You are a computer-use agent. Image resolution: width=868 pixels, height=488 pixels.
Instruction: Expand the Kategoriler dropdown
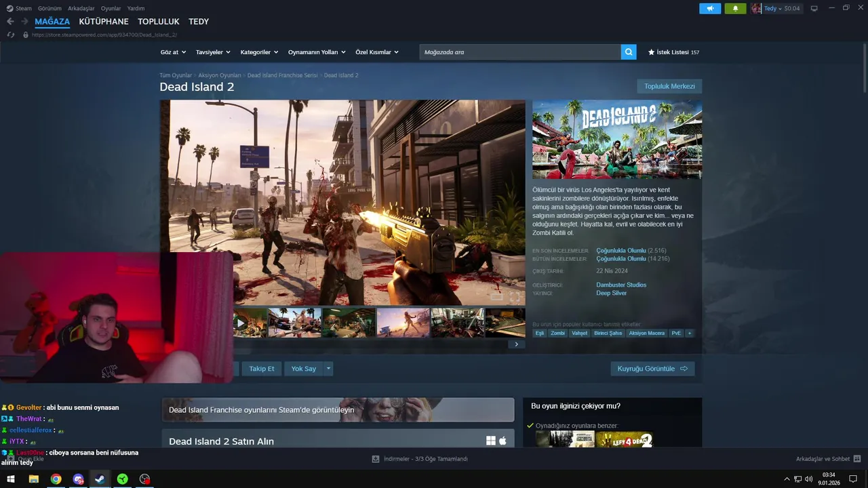[259, 52]
